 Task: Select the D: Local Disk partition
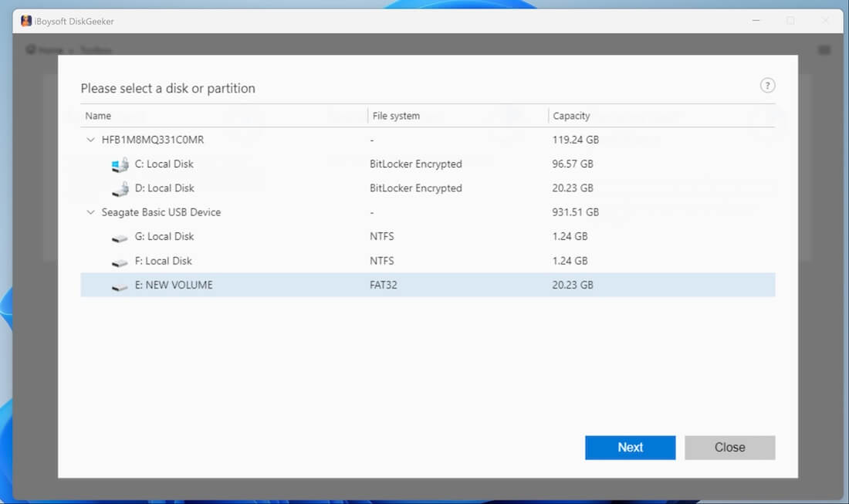(x=428, y=188)
